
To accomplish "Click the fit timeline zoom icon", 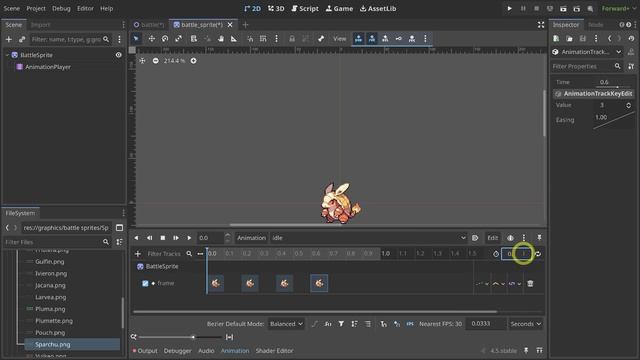I will coord(229,337).
